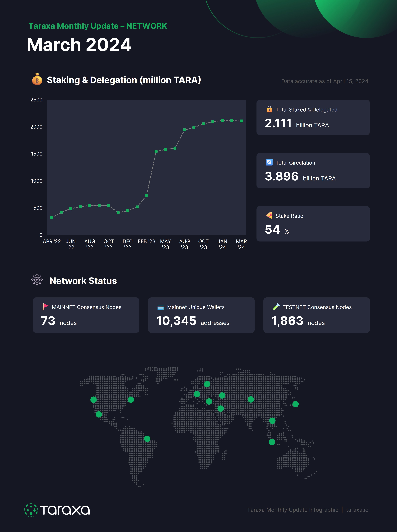Click 'Stake Ratio' label
The width and height of the screenshot is (397, 532).
point(289,216)
